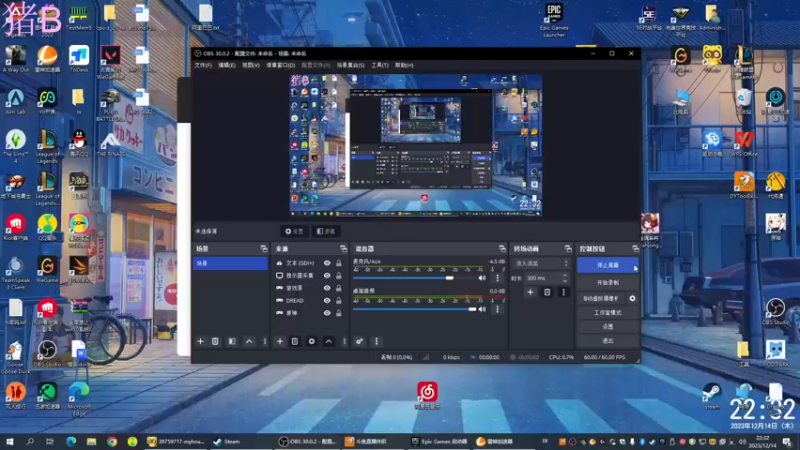Screen dimensions: 800x450
Task: Lock the DREAD source
Action: click(339, 301)
